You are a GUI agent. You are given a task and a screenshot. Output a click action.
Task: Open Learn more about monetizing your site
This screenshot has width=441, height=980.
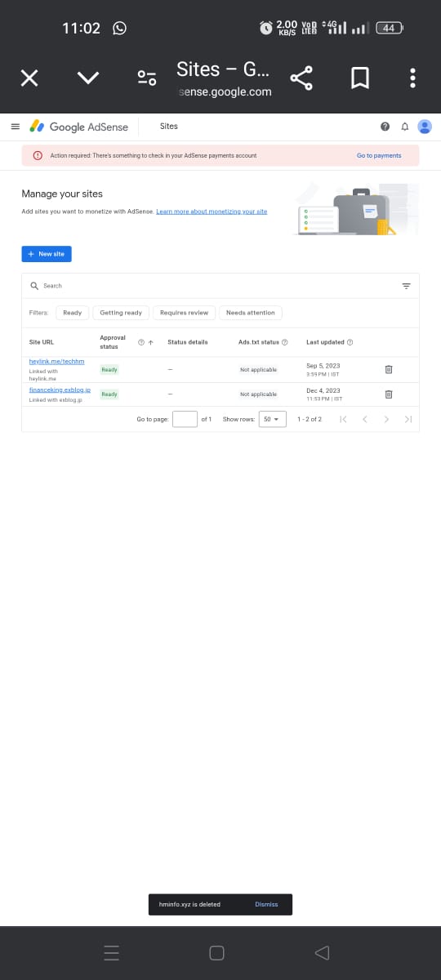pyautogui.click(x=212, y=212)
